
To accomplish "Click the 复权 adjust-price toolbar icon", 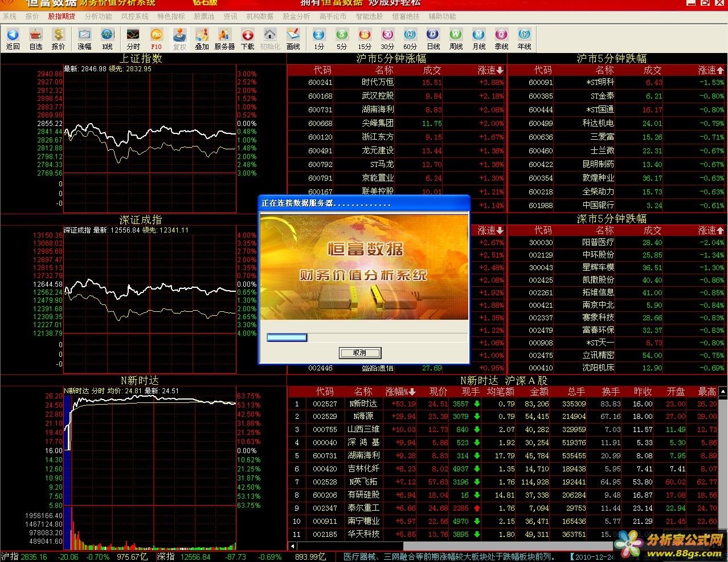I will pyautogui.click(x=179, y=39).
